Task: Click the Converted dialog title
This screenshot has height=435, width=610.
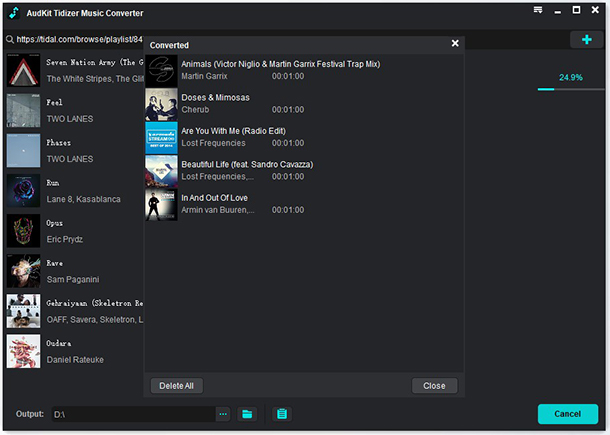Action: 169,45
